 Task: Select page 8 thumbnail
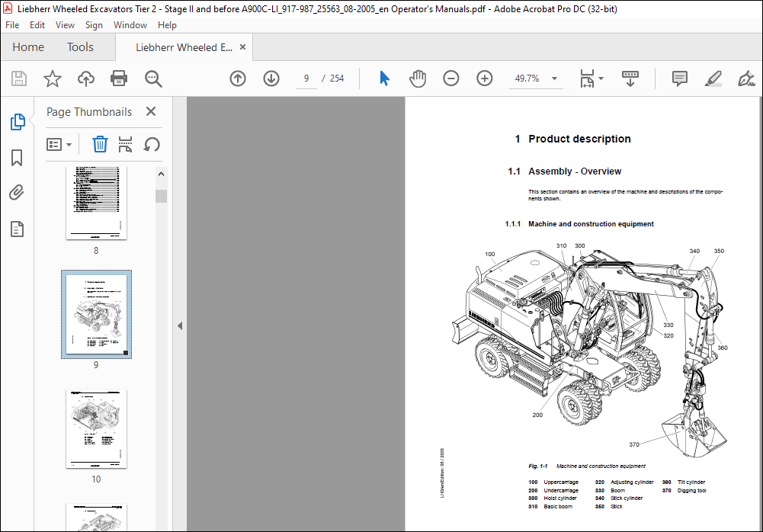[96, 203]
